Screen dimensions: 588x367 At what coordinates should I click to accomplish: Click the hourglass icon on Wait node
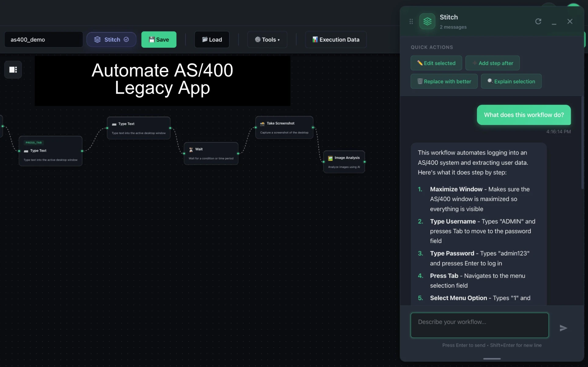tap(191, 150)
